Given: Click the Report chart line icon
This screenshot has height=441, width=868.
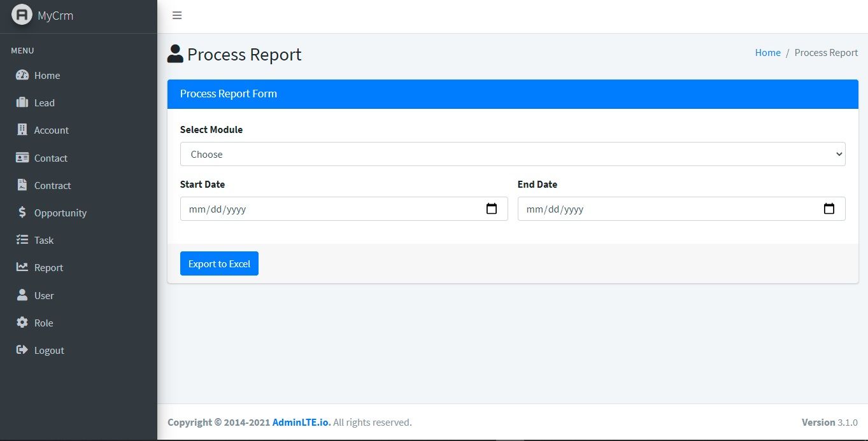Looking at the screenshot, I should click(x=22, y=267).
